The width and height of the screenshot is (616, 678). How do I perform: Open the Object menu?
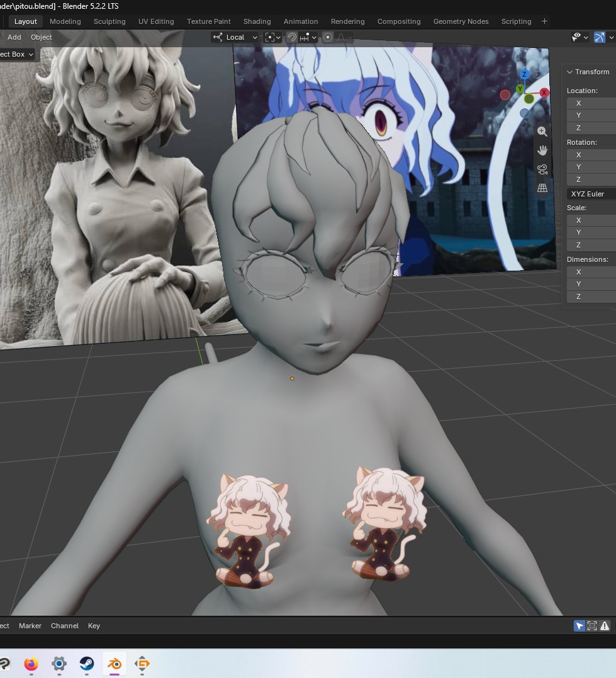(41, 37)
